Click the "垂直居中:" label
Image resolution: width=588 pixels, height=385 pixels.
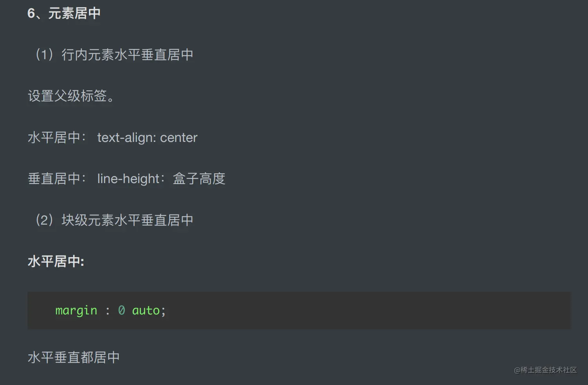56,179
